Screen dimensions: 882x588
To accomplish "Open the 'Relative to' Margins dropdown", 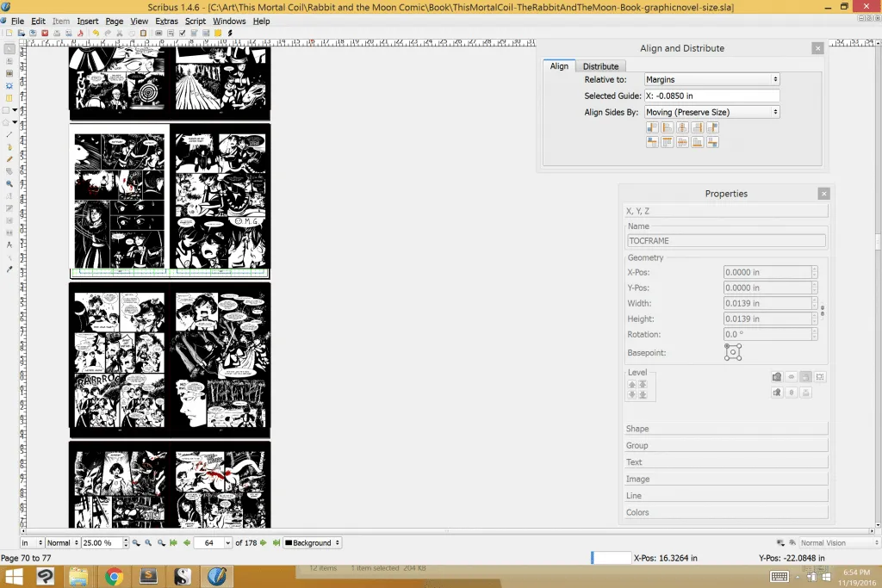I will (x=711, y=79).
